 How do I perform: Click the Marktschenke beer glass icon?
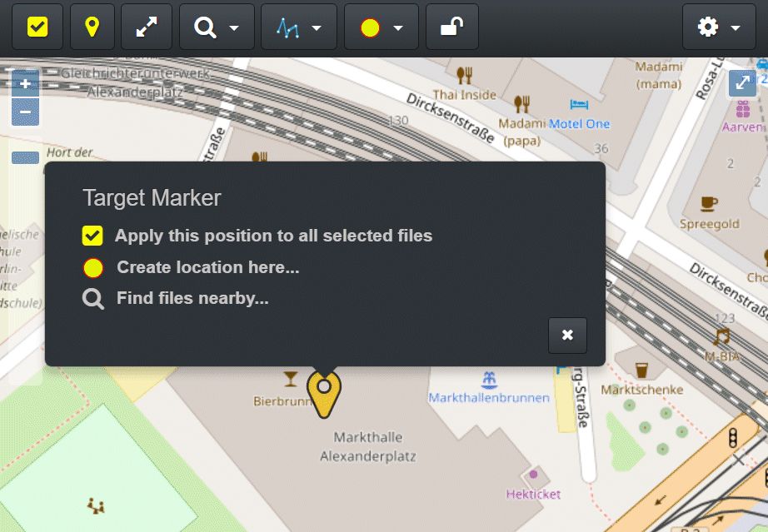point(641,370)
